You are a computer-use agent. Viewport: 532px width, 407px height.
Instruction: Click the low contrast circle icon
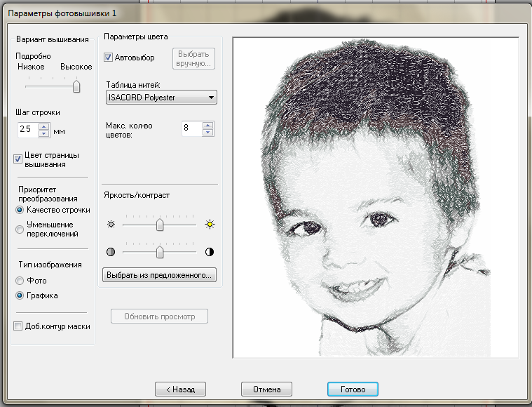tap(110, 252)
